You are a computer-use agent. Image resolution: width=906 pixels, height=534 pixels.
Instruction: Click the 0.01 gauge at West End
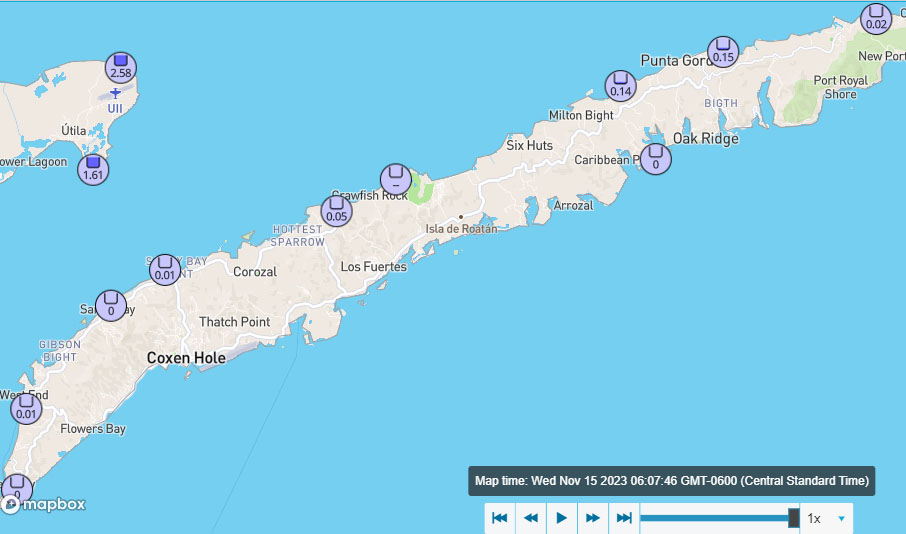26,408
